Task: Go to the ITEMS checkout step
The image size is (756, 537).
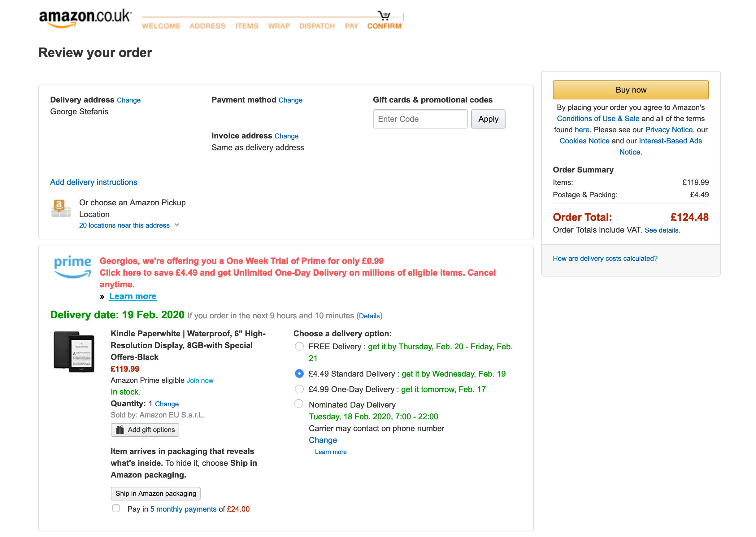Action: click(247, 26)
